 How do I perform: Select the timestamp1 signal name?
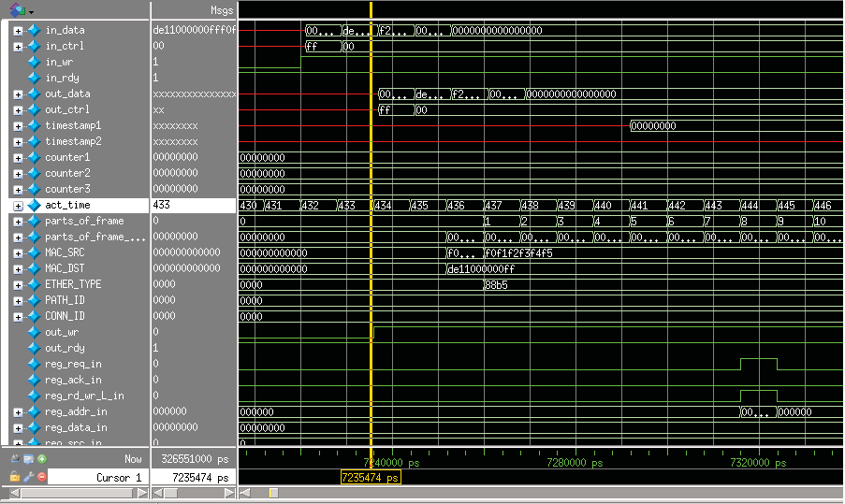click(x=73, y=125)
